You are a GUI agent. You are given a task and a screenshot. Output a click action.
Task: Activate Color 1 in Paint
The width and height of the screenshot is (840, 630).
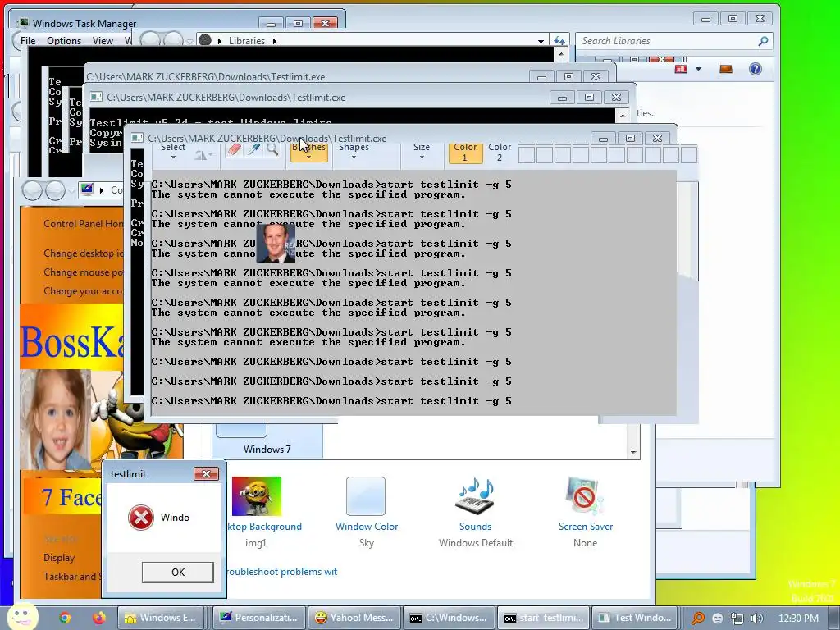click(x=465, y=152)
